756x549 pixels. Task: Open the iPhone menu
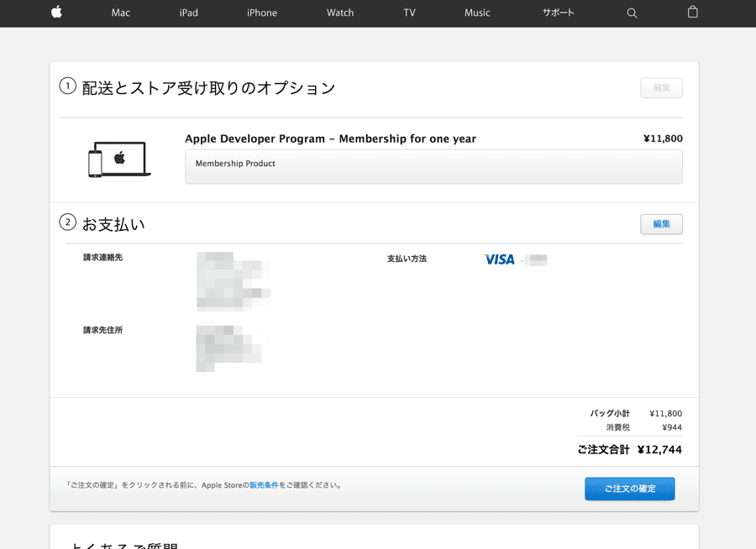click(x=262, y=13)
